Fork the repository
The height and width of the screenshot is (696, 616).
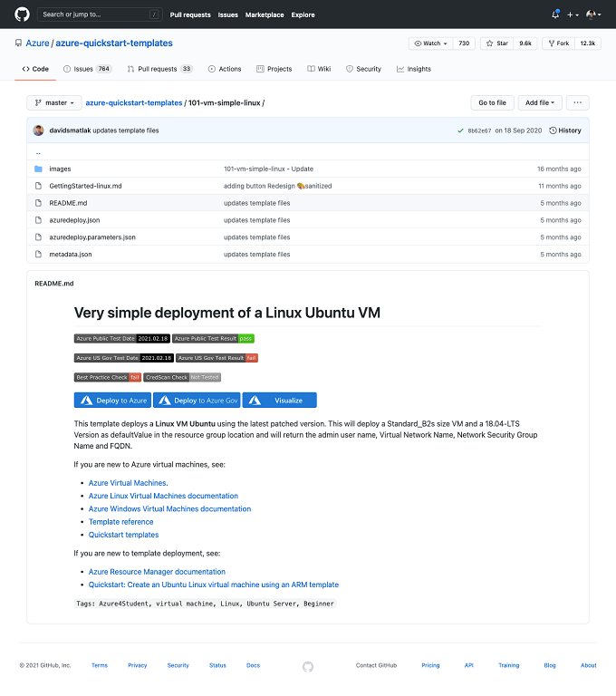coord(559,43)
